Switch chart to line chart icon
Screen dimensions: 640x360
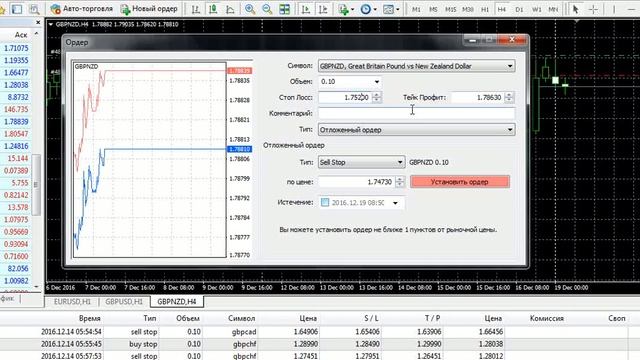[230, 9]
